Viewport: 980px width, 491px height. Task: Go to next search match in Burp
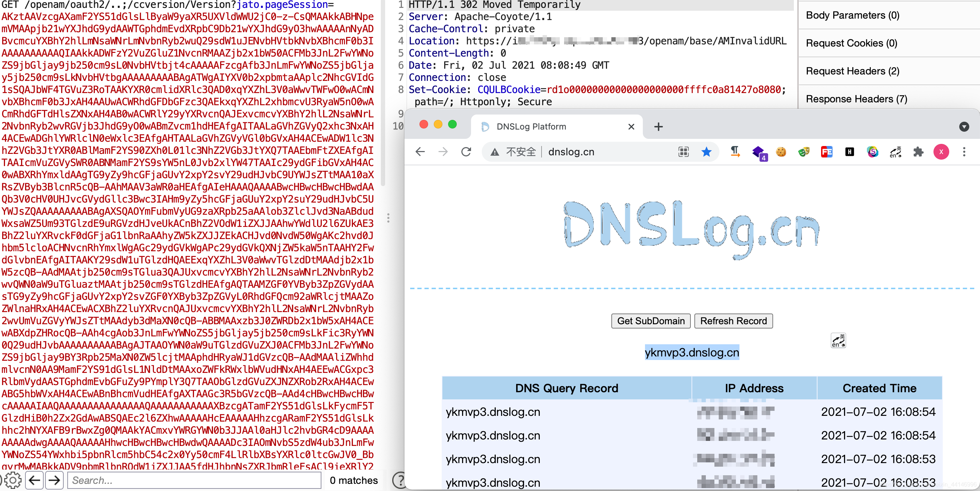coord(54,480)
